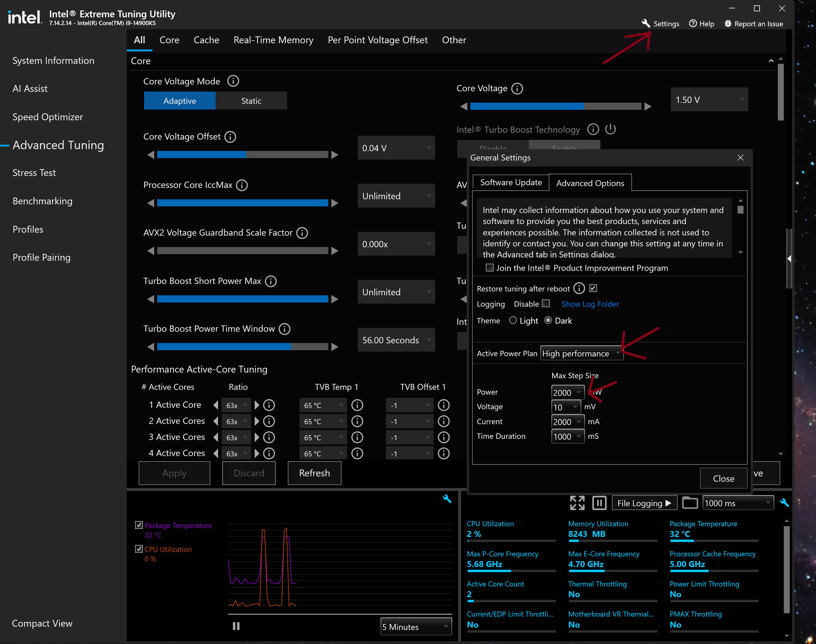816x644 pixels.
Task: Toggle the Logging Disable checkbox
Action: coord(546,304)
